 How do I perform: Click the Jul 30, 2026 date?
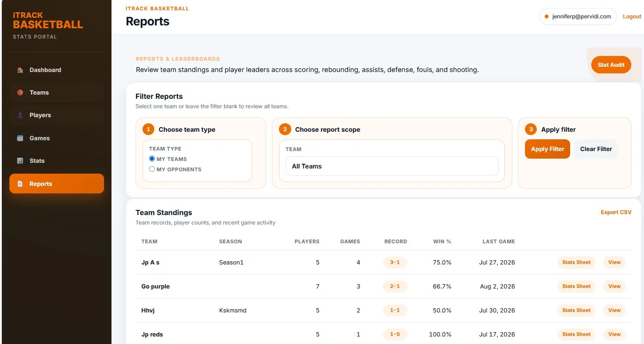pos(497,311)
